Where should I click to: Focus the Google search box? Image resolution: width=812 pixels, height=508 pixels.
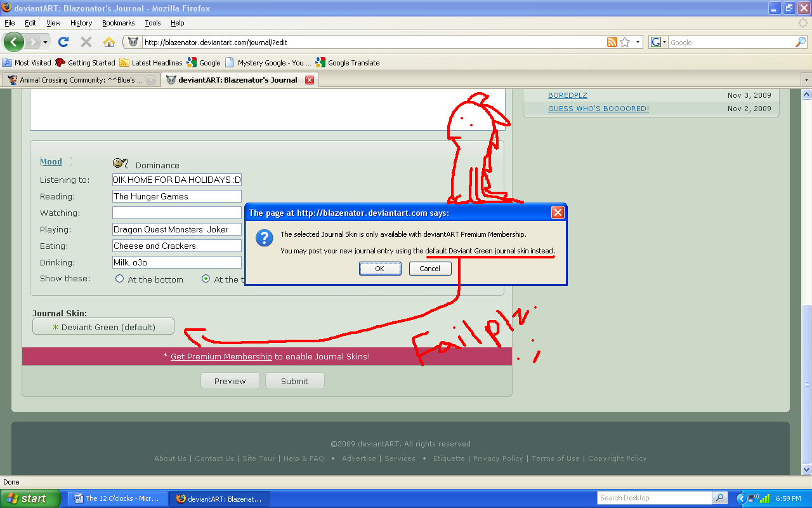731,42
